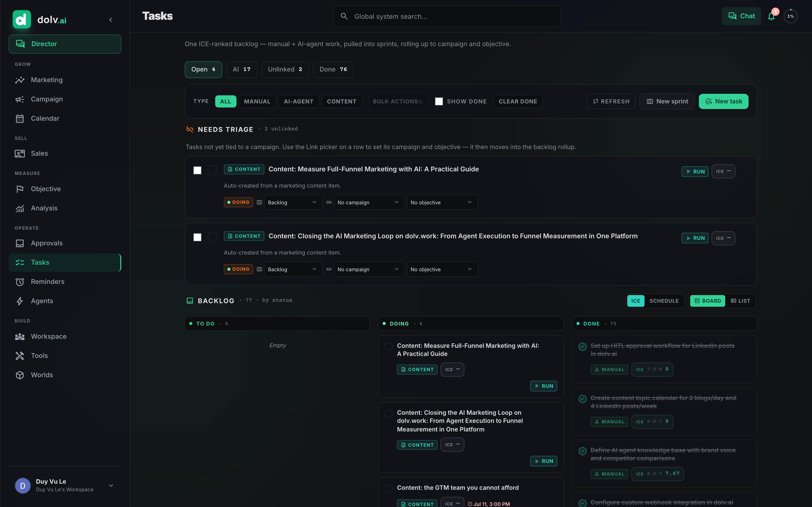
Task: Open the second task's No objective dropdown
Action: coord(442,269)
